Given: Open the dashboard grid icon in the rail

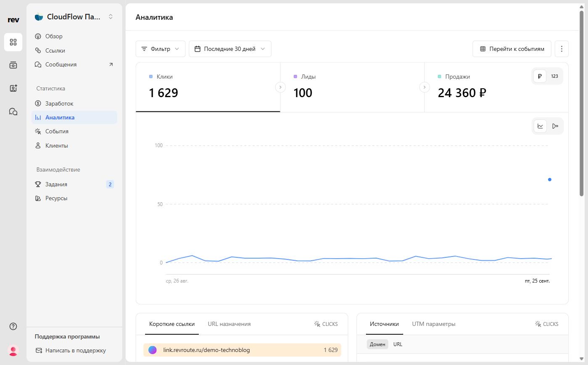Looking at the screenshot, I should (x=13, y=42).
